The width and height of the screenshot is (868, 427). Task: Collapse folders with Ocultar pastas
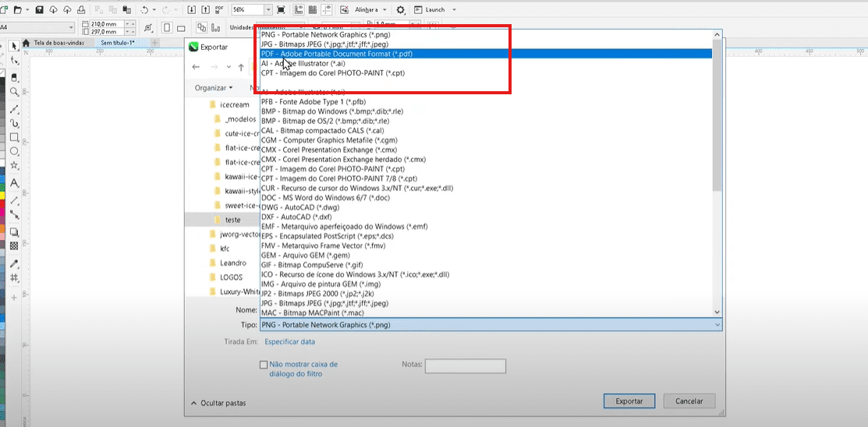coord(218,403)
